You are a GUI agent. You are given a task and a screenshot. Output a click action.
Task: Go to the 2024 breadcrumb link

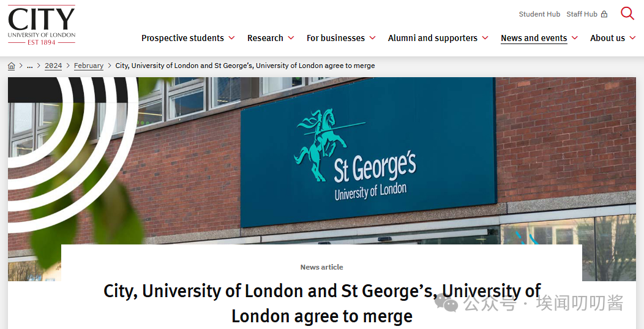(x=53, y=66)
